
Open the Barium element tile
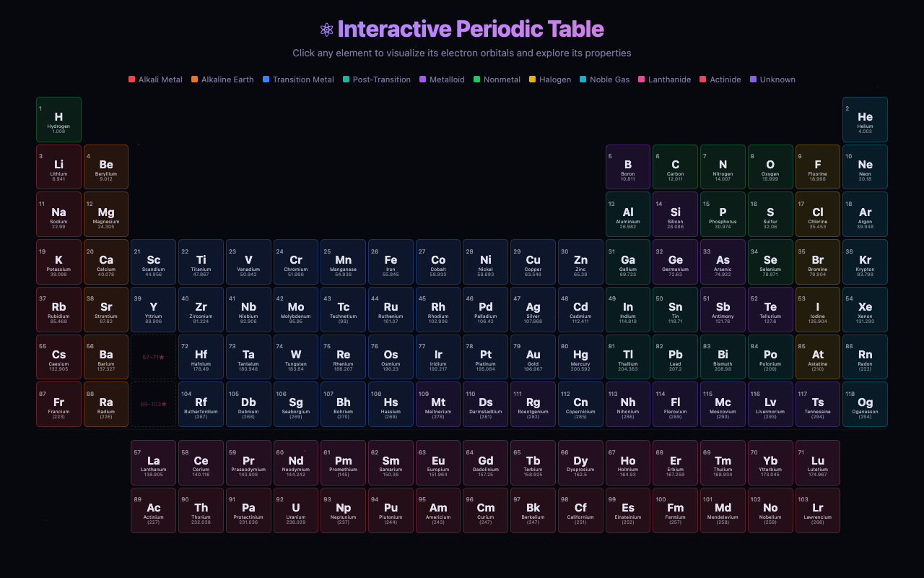pos(106,357)
